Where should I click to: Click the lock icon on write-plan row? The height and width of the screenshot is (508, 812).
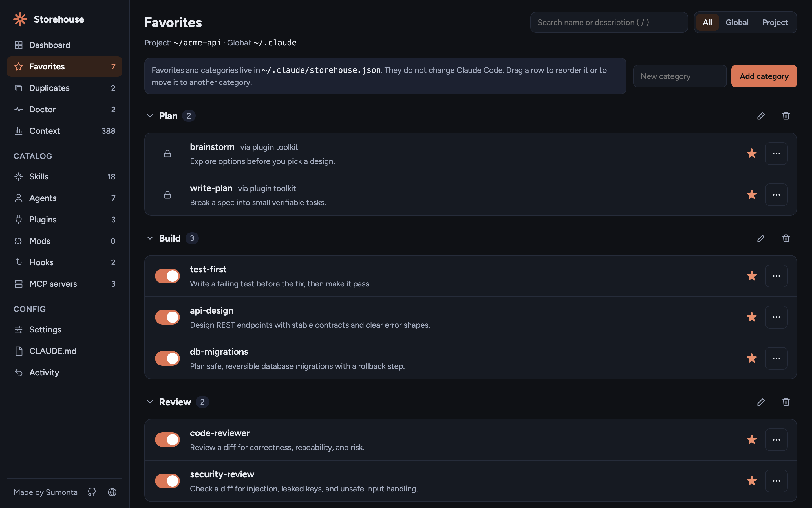coord(167,194)
